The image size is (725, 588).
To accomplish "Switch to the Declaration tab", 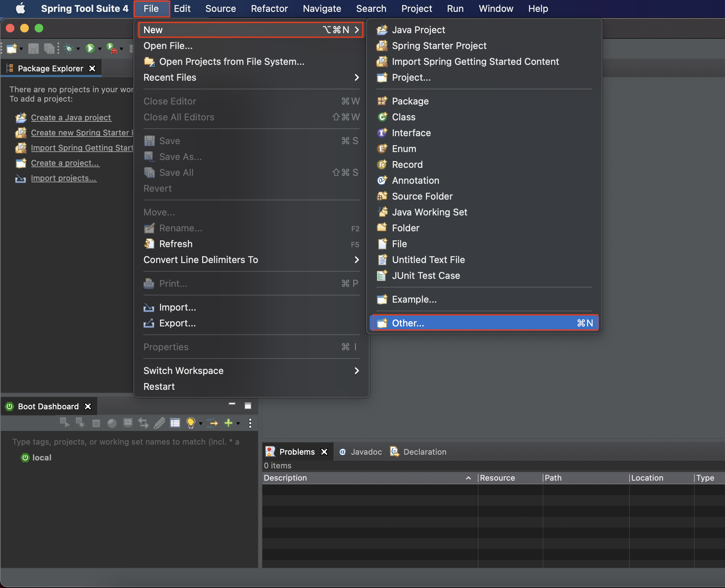I will coord(418,452).
